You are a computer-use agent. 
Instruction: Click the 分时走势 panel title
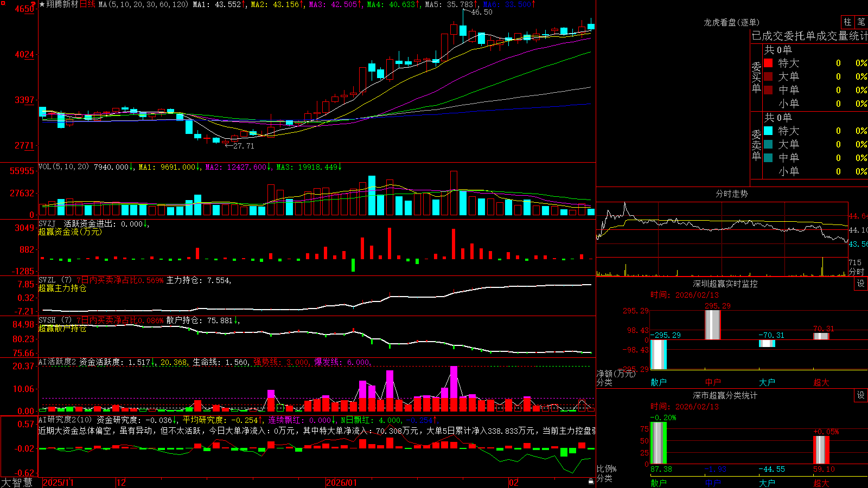tap(731, 194)
